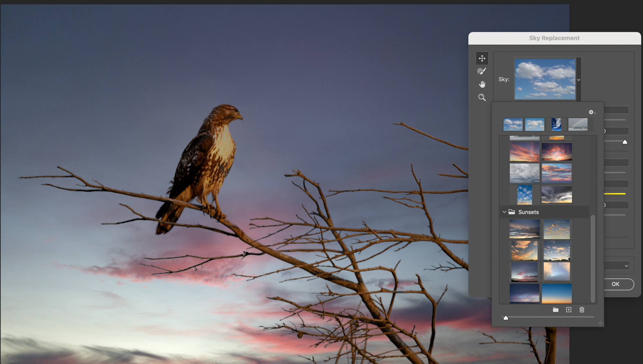Choose the gray overcast clouds sky thumbnail
This screenshot has height=364, width=643.
[x=524, y=173]
